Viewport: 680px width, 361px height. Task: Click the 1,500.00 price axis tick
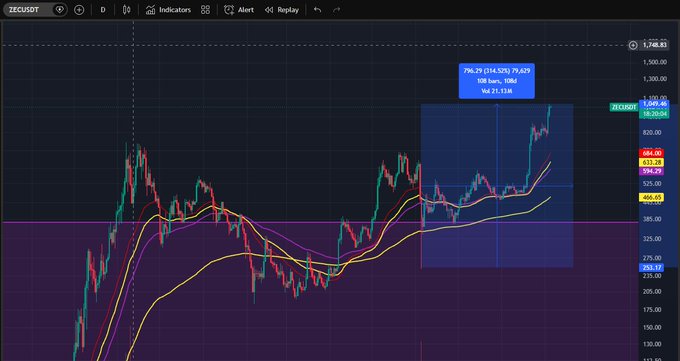pos(655,62)
